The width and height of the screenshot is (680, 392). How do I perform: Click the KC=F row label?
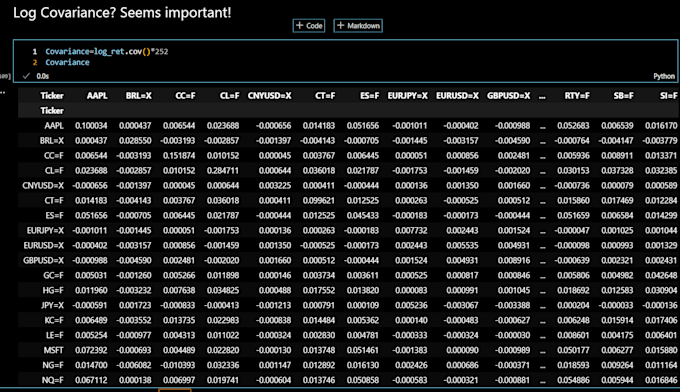54,320
